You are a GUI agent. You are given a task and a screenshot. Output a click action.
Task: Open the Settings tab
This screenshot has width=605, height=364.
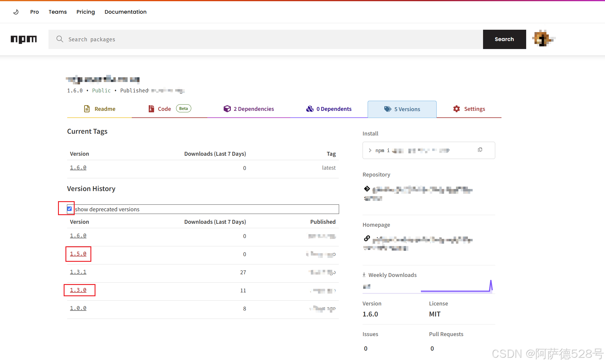(x=469, y=109)
